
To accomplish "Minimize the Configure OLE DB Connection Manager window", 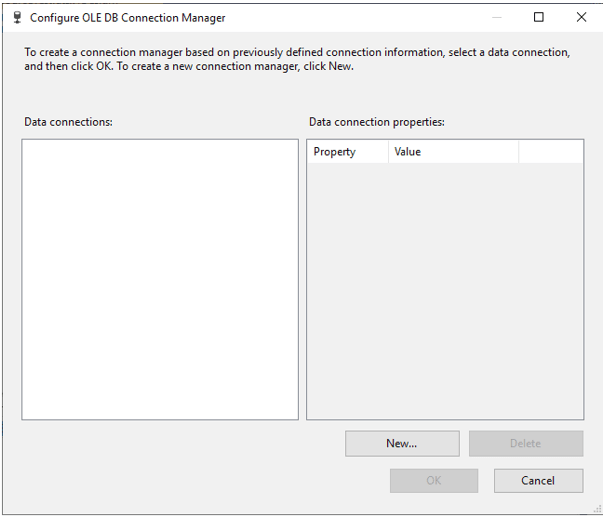I will [496, 17].
